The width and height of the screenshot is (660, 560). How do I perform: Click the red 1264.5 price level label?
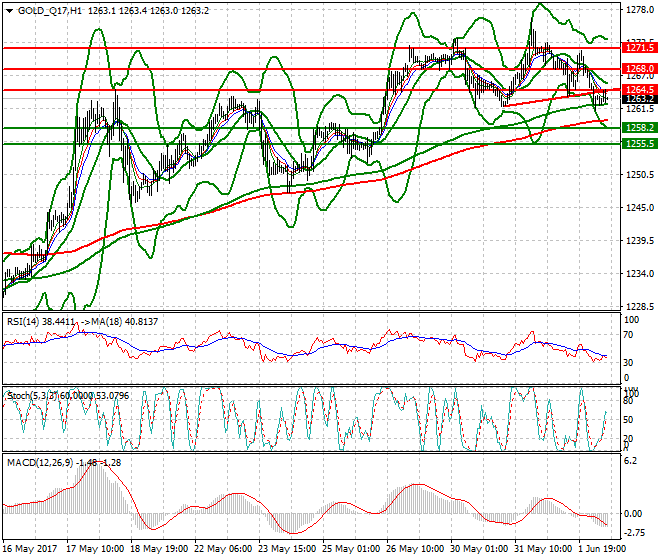(x=639, y=89)
